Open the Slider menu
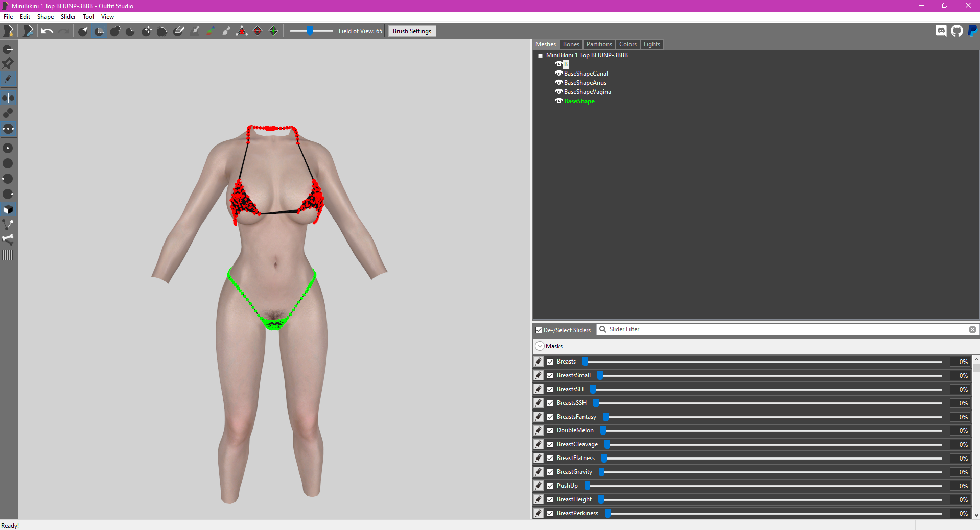The image size is (980, 530). pos(68,17)
